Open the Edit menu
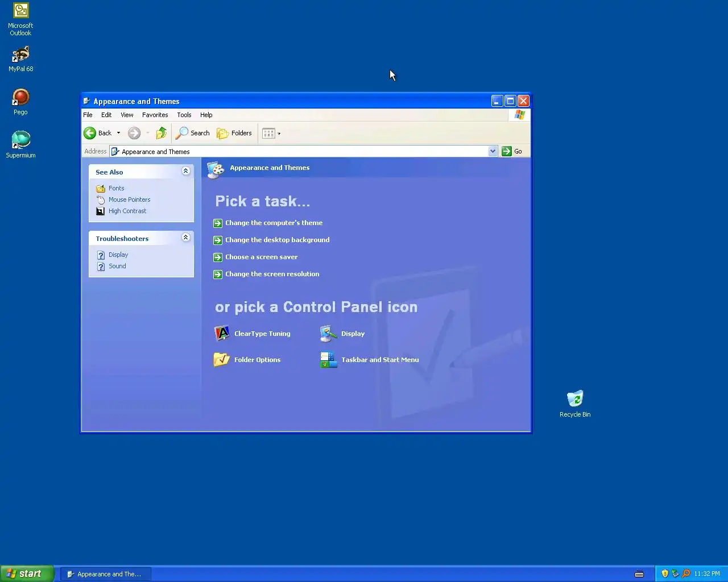The image size is (728, 582). [x=106, y=115]
